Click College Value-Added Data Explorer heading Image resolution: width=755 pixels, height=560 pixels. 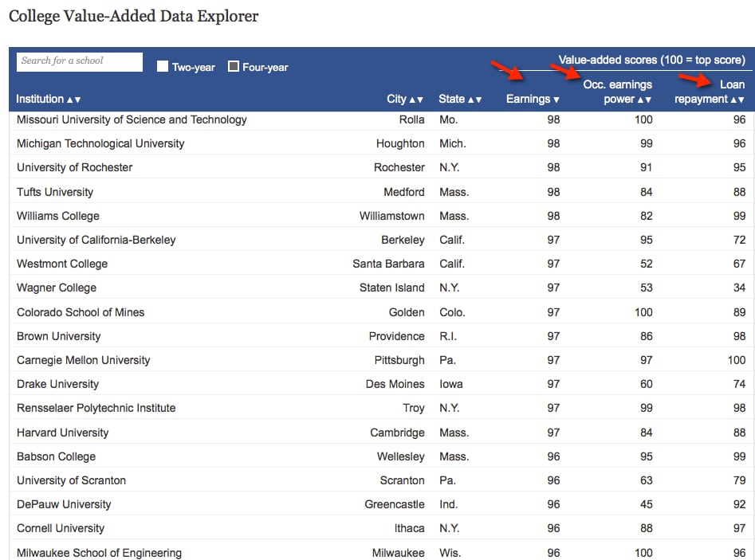click(x=133, y=17)
